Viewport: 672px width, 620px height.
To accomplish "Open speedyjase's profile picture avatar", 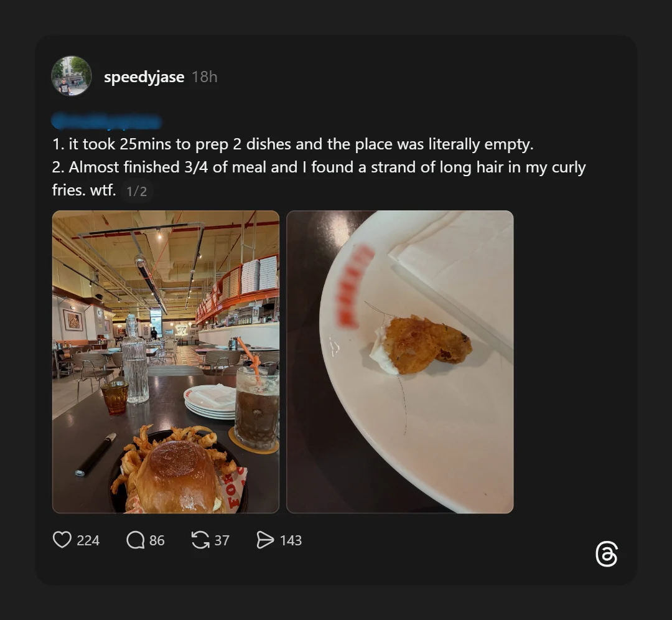I will 72,77.
